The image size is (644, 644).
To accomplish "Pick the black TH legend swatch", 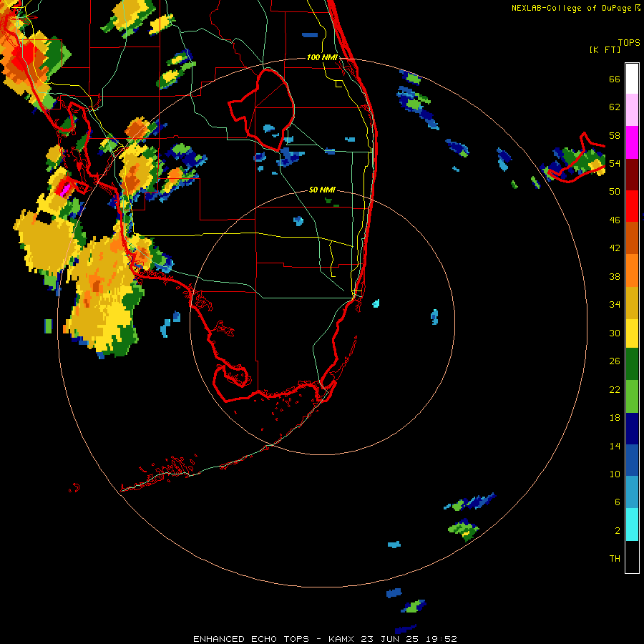I will [632, 557].
